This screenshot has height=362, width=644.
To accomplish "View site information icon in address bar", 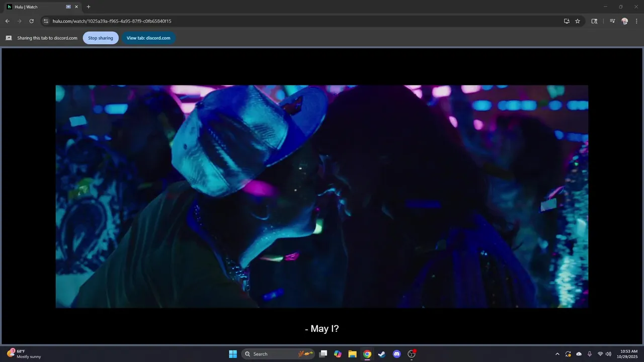I will (46, 21).
